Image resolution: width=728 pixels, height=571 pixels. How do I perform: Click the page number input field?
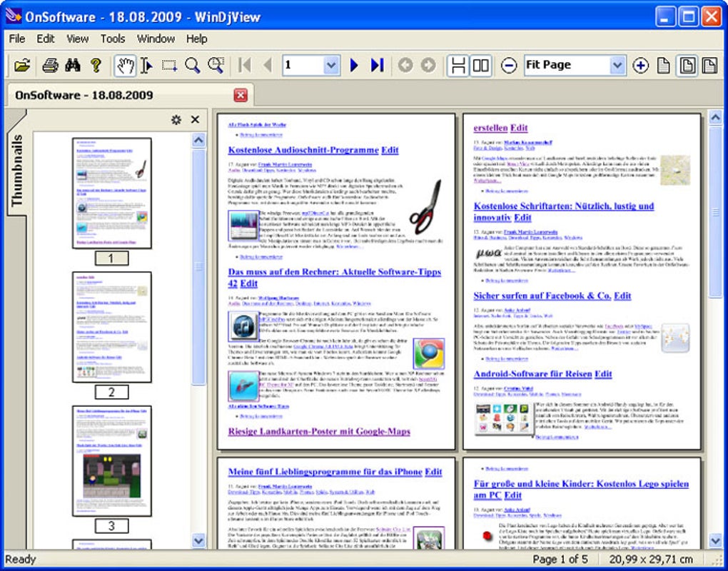point(303,66)
